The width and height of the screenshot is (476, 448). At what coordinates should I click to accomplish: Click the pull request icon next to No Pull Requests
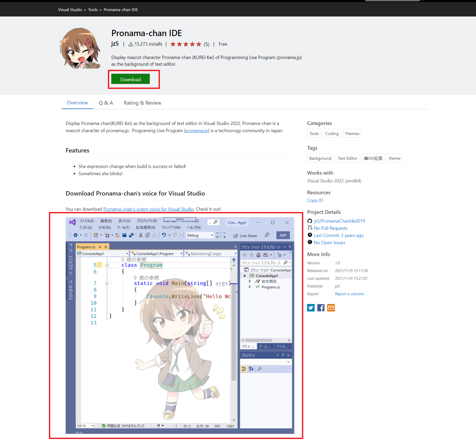point(310,228)
